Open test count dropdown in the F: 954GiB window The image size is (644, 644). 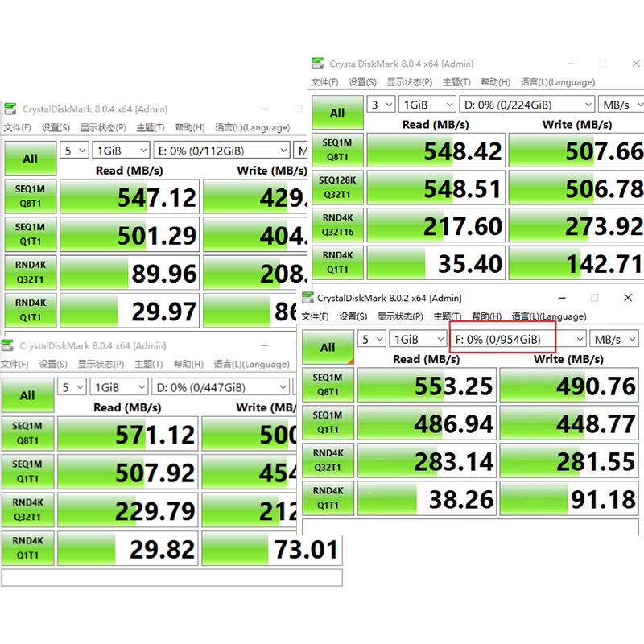point(372,340)
